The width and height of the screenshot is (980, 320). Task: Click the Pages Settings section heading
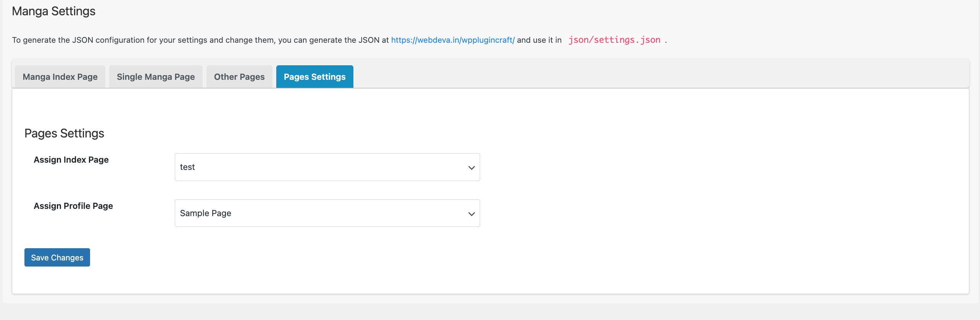64,133
